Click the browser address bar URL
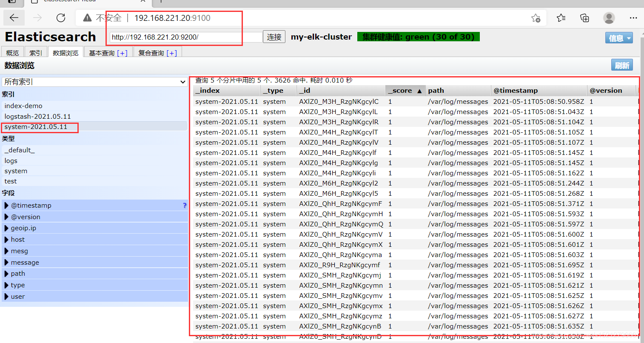The height and width of the screenshot is (343, 644). click(x=172, y=18)
